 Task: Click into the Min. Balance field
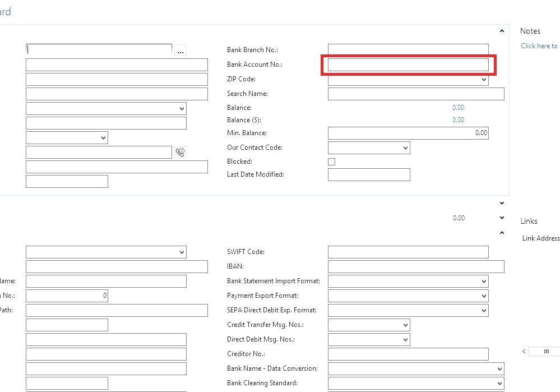pyautogui.click(x=408, y=133)
